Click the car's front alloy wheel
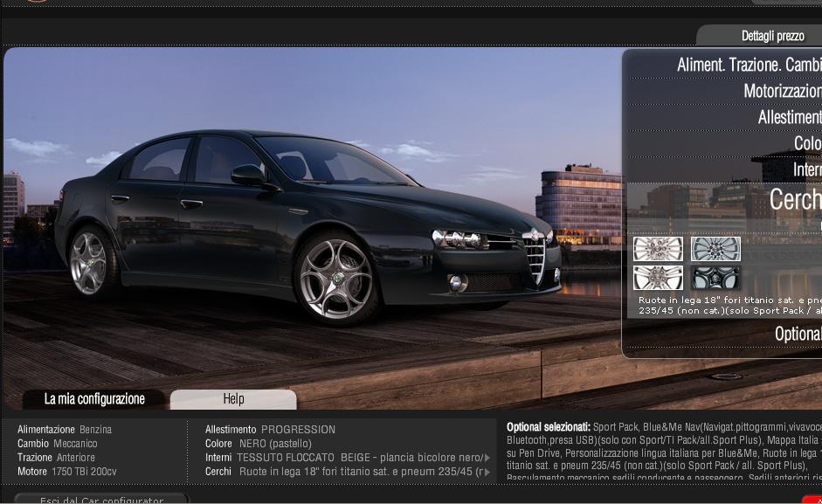The height and width of the screenshot is (504, 822). [335, 278]
